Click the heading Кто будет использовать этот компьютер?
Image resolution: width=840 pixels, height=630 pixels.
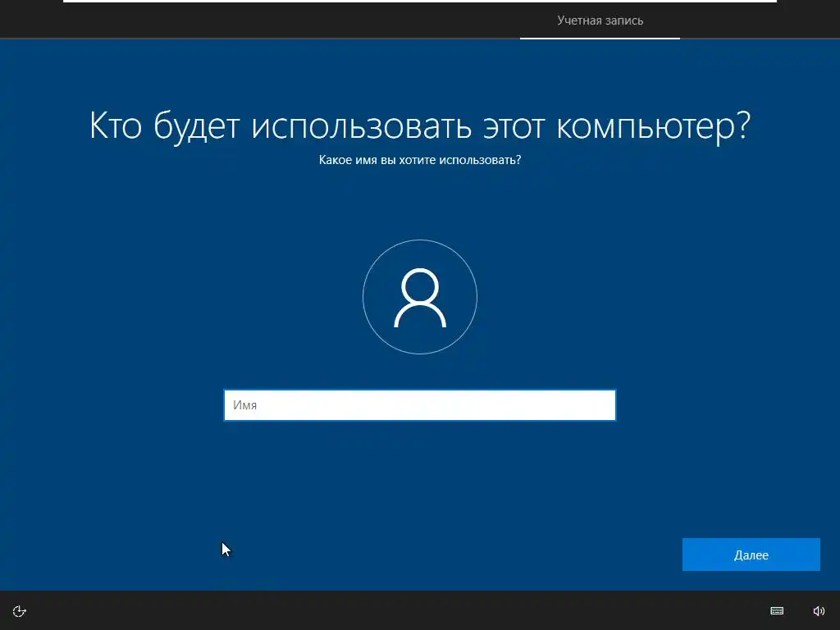(x=420, y=126)
